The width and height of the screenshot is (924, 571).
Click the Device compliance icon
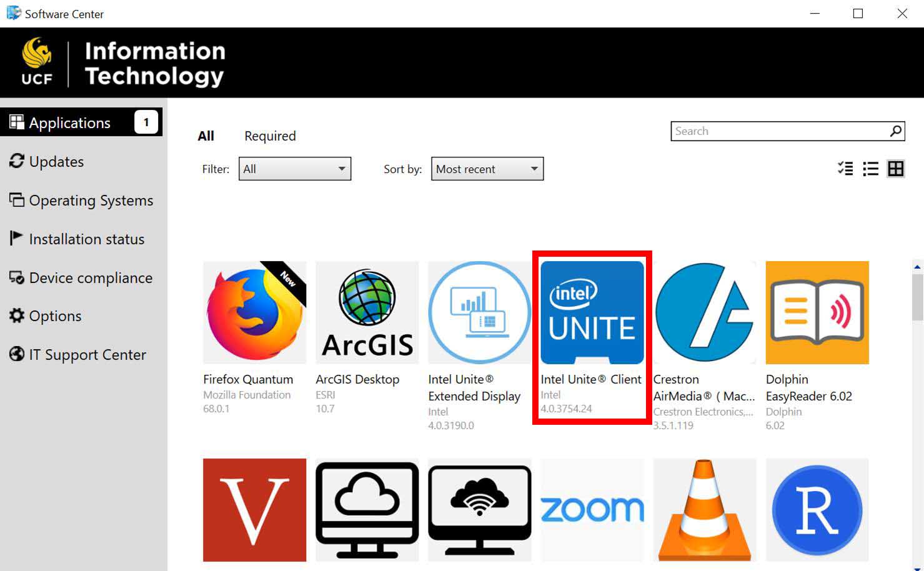[x=17, y=277]
